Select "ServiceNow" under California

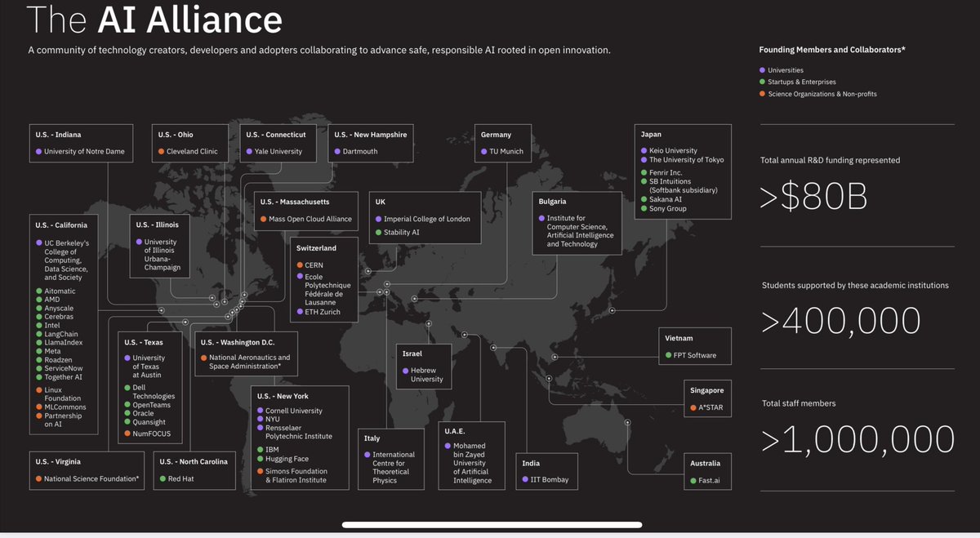65,368
